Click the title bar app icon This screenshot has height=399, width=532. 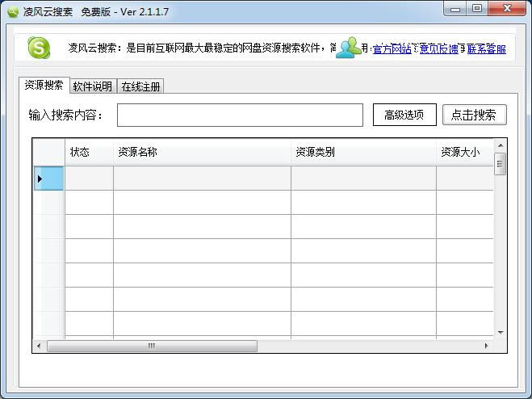click(x=13, y=12)
